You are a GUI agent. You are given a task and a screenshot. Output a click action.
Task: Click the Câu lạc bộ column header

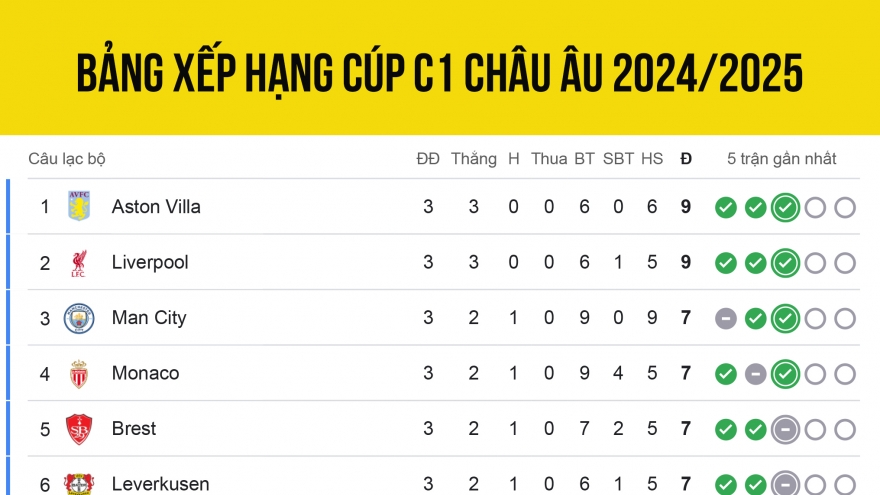pyautogui.click(x=67, y=159)
